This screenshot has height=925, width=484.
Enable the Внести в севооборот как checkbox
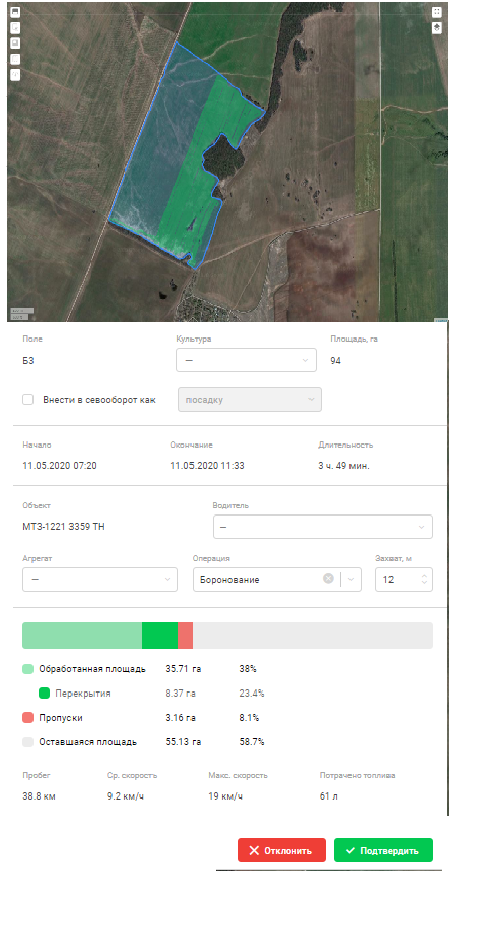point(28,399)
